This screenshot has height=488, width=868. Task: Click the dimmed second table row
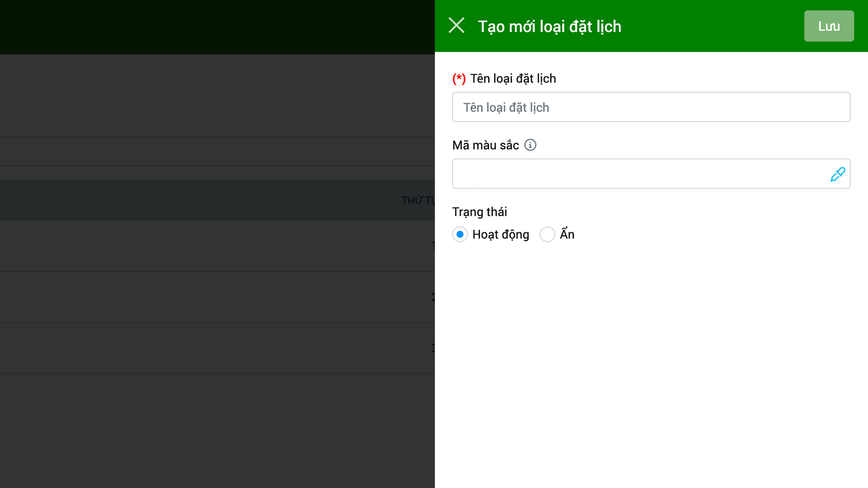tap(217, 297)
